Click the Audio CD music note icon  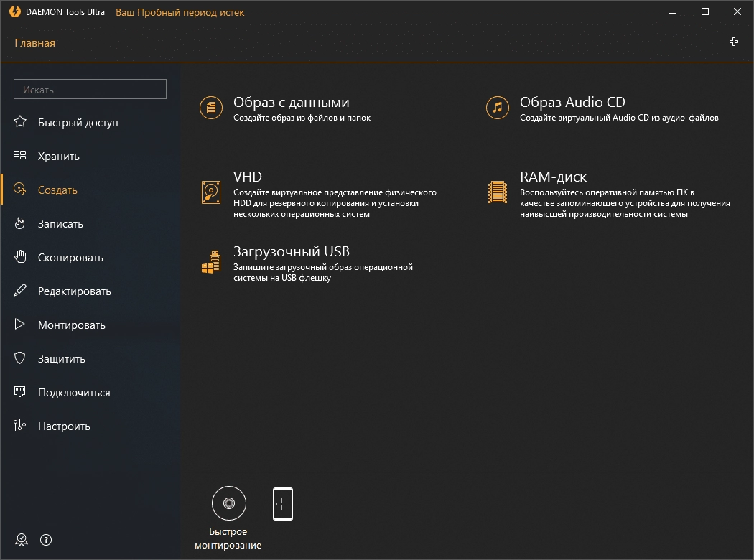(497, 108)
